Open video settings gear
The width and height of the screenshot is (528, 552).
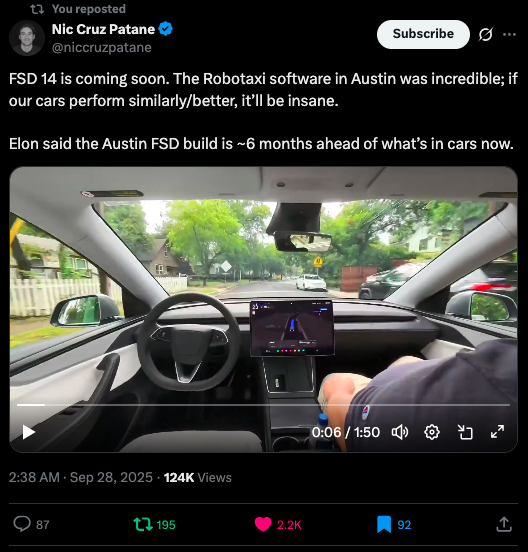[432, 432]
